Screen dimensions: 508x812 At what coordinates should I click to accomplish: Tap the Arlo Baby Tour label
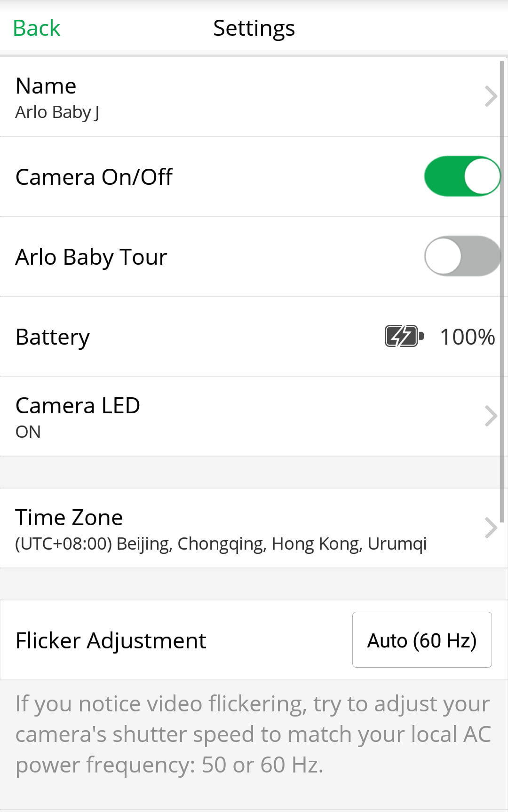(x=91, y=257)
